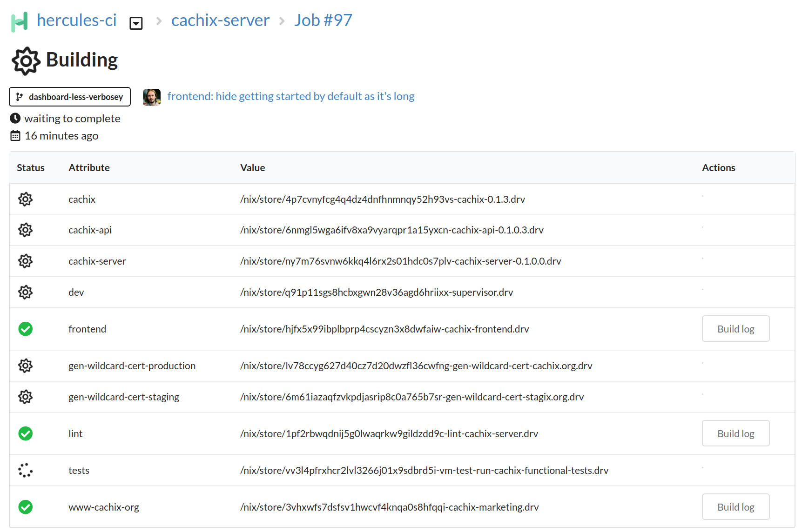Open the hercules-ci account link
This screenshot has height=532, width=802.
point(77,20)
